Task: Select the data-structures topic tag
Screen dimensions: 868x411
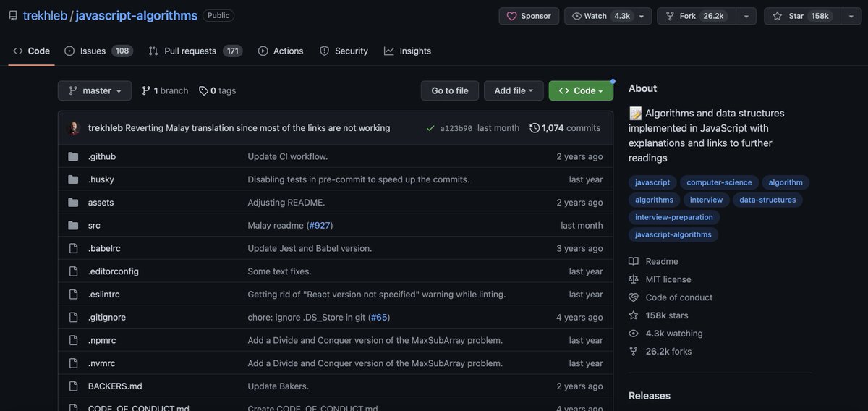Action: point(767,200)
